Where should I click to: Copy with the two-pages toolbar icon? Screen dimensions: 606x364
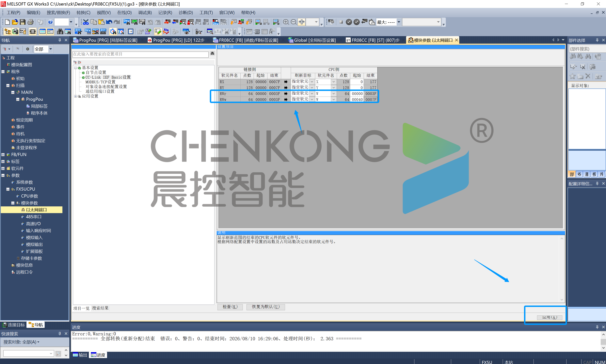point(93,22)
